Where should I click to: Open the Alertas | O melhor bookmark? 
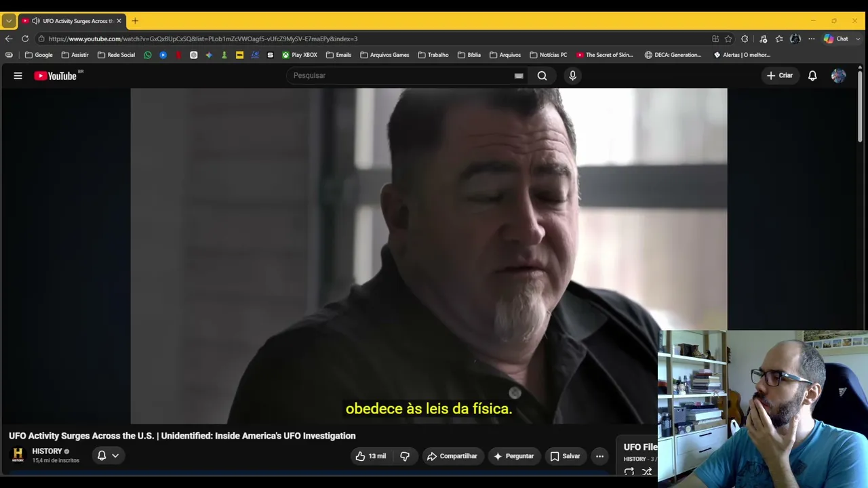point(743,55)
